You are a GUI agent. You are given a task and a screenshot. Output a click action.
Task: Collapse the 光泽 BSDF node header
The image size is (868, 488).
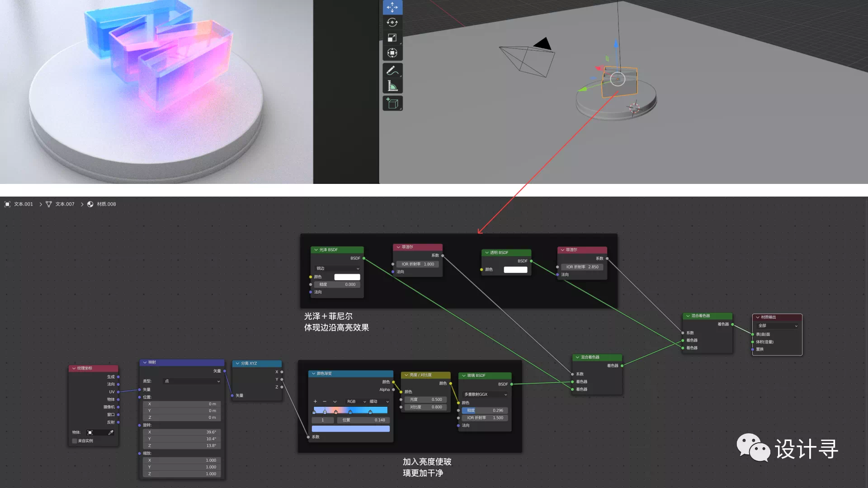(x=316, y=250)
